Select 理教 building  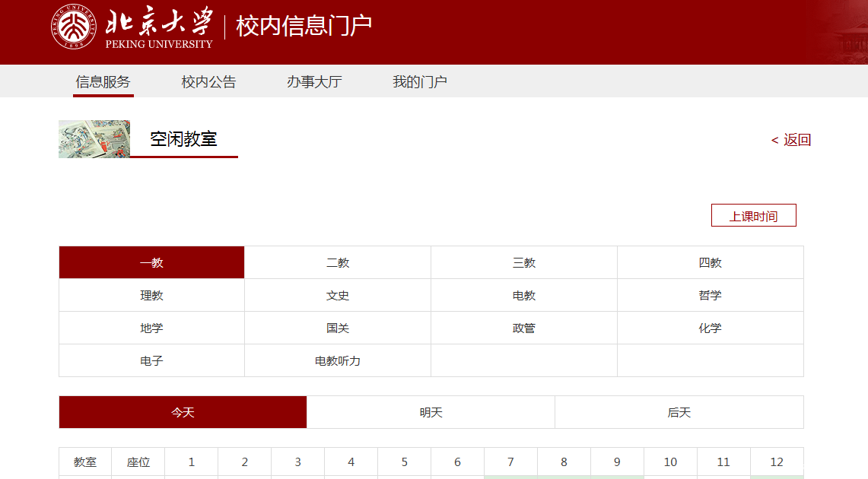(151, 295)
